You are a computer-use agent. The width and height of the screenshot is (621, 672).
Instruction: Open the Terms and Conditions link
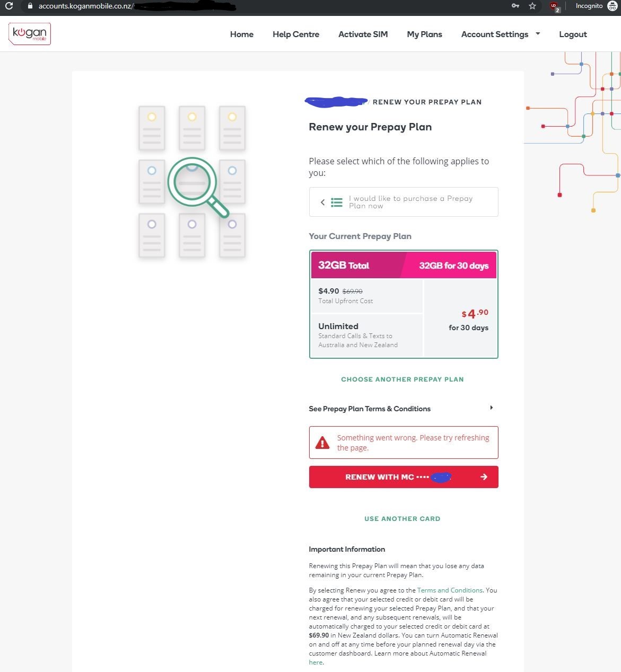click(x=449, y=590)
